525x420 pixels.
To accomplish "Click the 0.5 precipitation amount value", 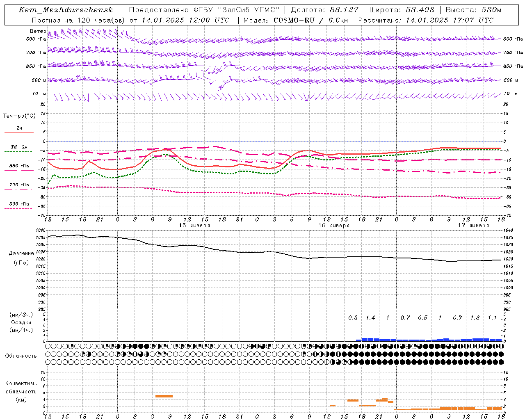I will point(422,317).
